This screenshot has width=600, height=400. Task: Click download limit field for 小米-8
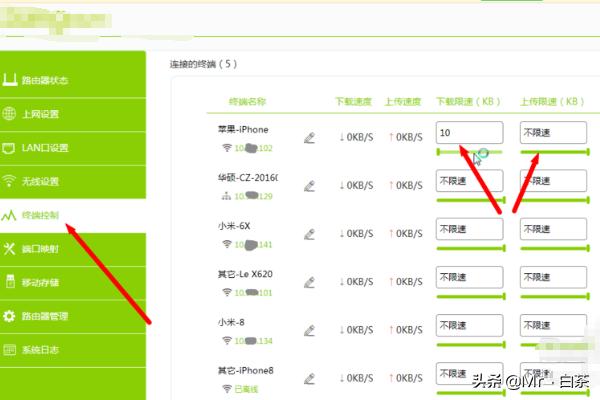[470, 326]
